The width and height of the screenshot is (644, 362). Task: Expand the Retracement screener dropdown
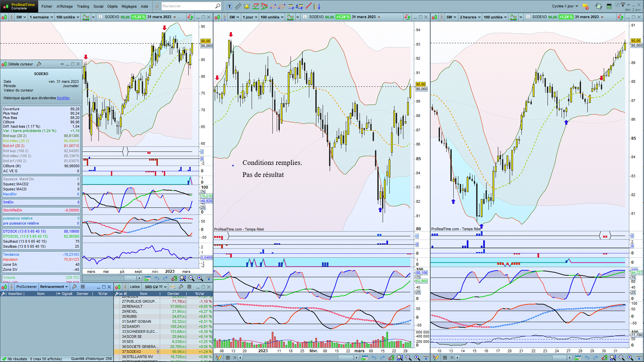[54, 287]
